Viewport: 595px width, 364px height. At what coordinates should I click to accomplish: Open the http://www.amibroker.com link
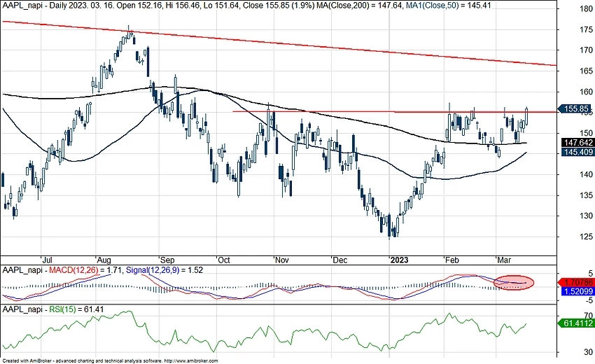[x=191, y=361]
